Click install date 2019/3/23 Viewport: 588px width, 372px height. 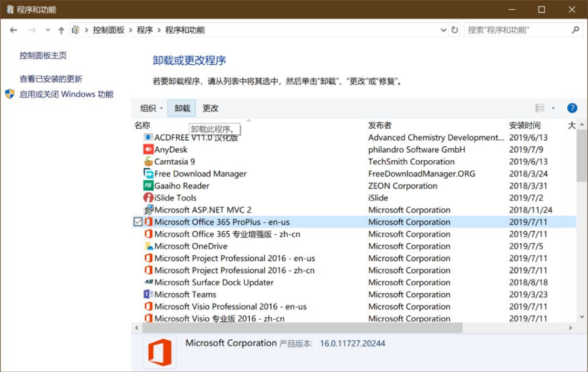(528, 294)
